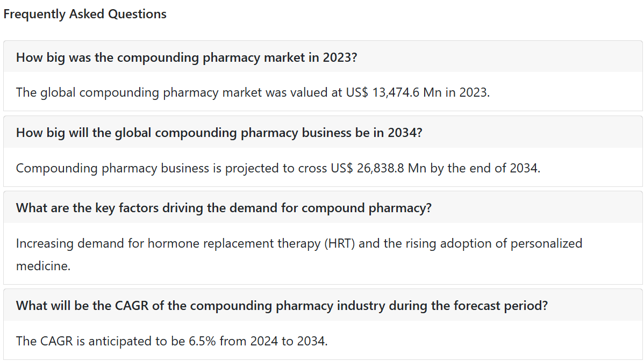644x361 pixels.
Task: Click '2024 to 2034' in the last answer
Action: click(288, 341)
